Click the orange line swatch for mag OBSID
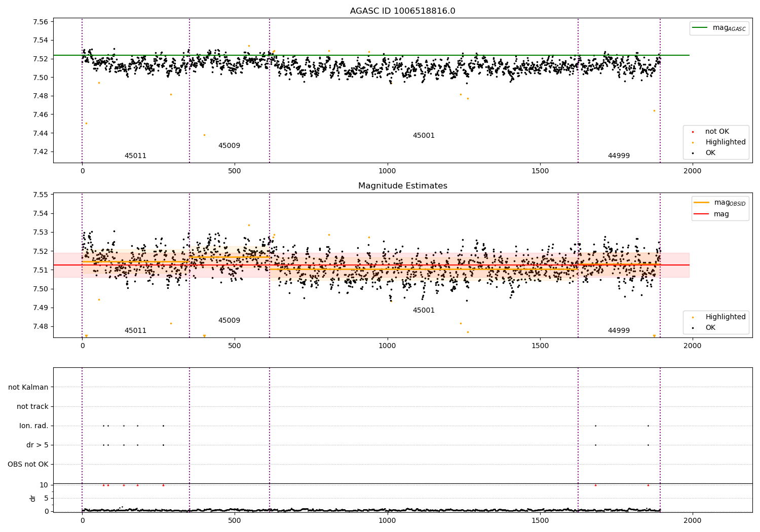This screenshot has width=760, height=532. coord(701,202)
